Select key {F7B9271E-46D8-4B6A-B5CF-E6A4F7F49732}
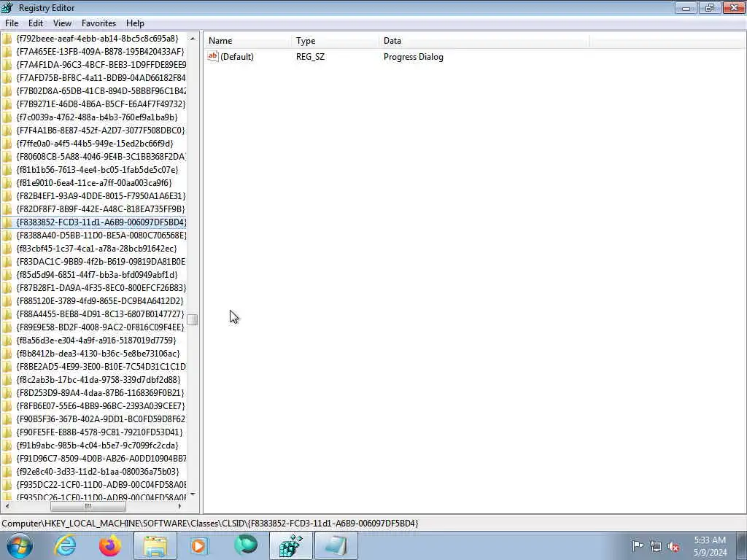747x560 pixels. [101, 104]
